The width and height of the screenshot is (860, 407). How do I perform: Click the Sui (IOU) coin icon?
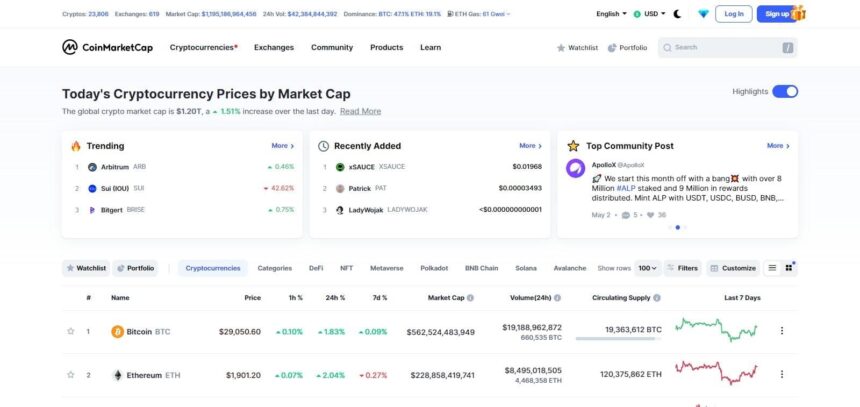[x=92, y=188]
